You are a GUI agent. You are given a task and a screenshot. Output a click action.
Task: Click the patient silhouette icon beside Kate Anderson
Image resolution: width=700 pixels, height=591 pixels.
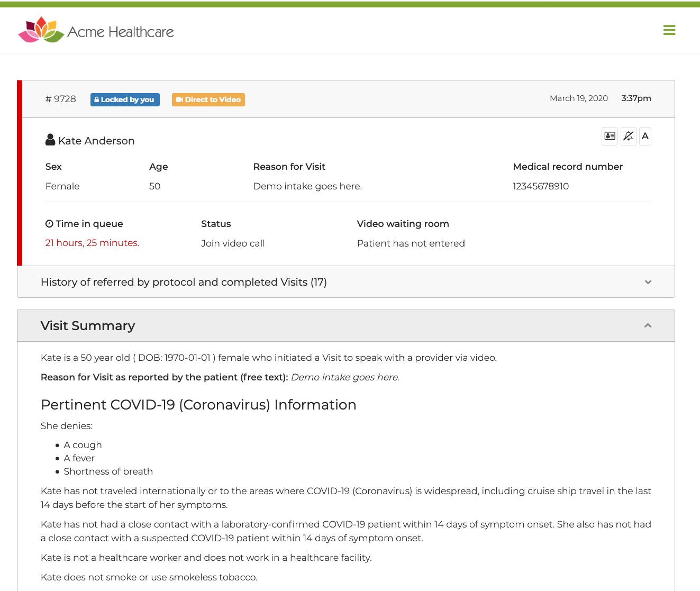[x=50, y=140]
